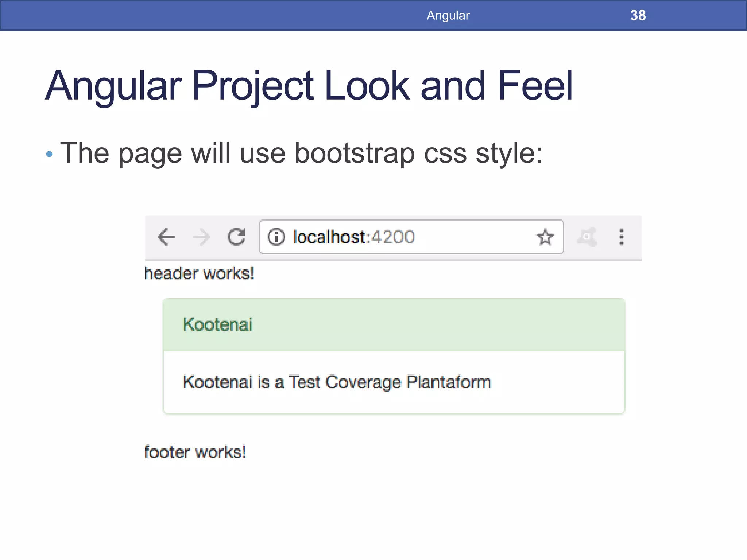
Task: Click the 'Angular' header label
Action: [448, 16]
